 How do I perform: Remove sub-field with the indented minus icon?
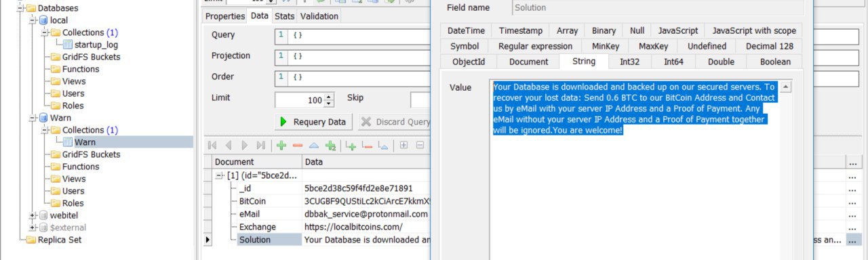coord(367,145)
